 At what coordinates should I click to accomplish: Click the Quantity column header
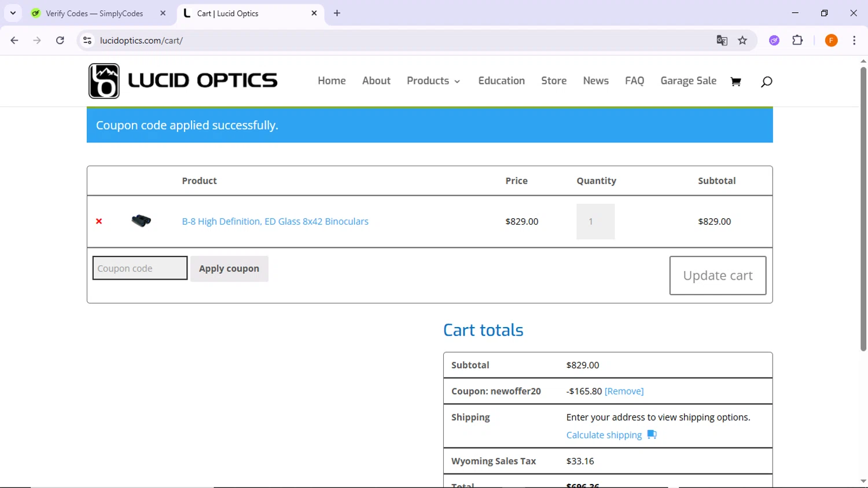tap(596, 181)
